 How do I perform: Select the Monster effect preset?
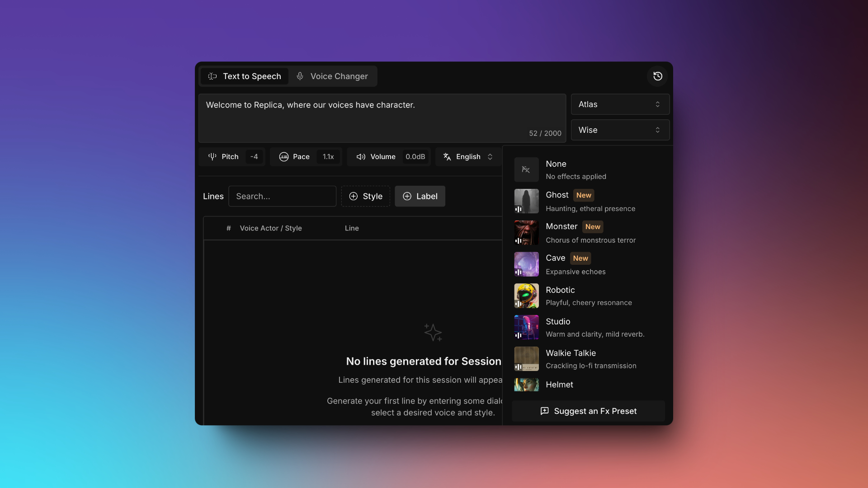coord(588,233)
